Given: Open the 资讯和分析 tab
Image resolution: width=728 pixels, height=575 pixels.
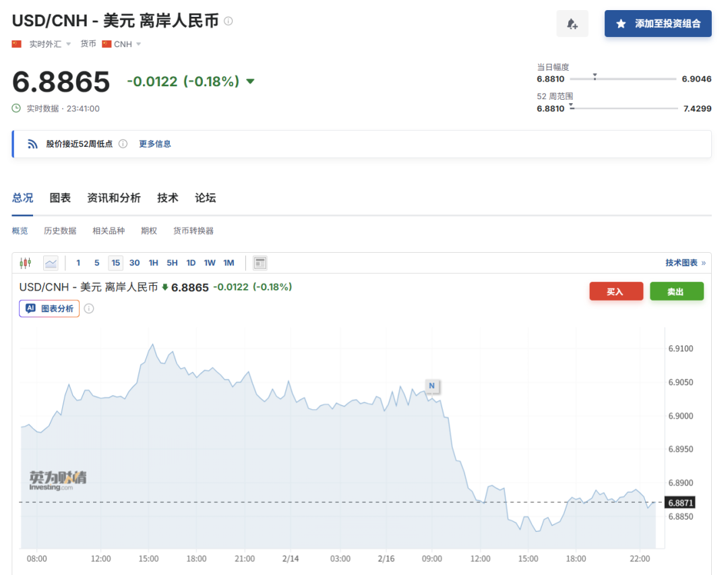Looking at the screenshot, I should coord(114,198).
